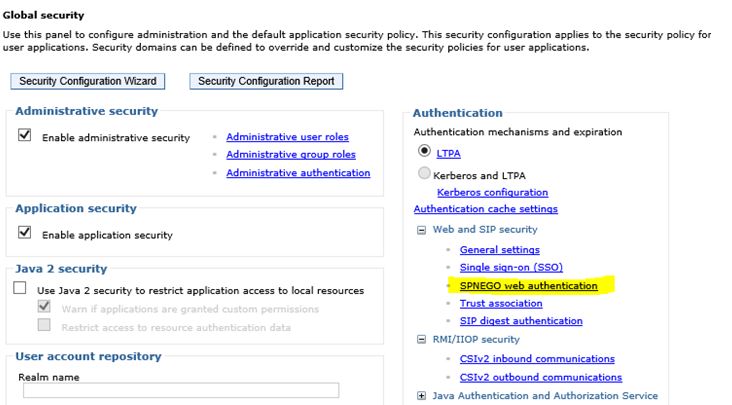This screenshot has height=405, width=732.
Task: Open Trust association link
Action: [501, 303]
